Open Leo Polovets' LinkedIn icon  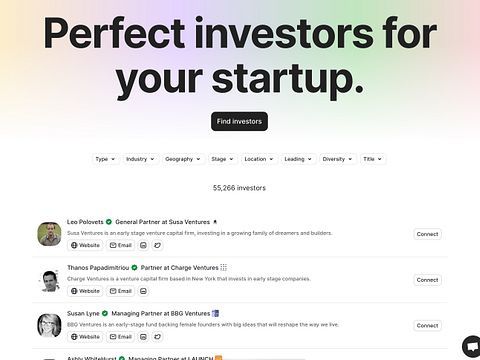coord(143,245)
